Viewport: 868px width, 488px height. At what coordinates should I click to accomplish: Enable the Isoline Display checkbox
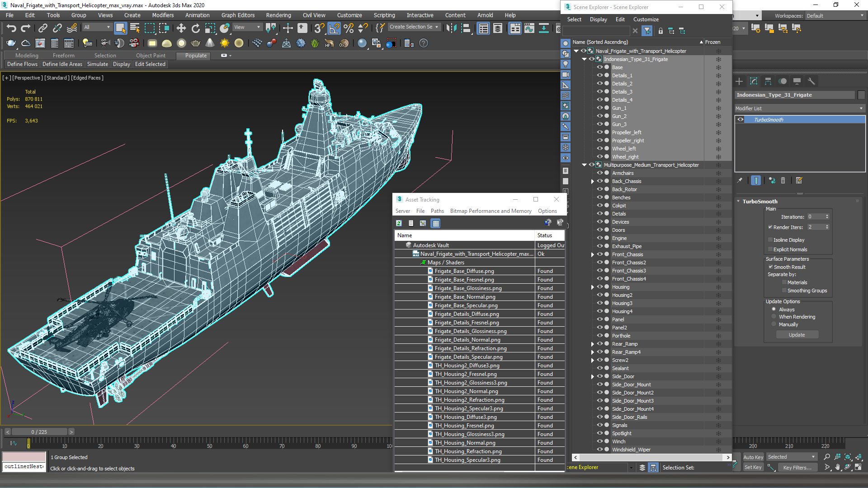(x=770, y=240)
